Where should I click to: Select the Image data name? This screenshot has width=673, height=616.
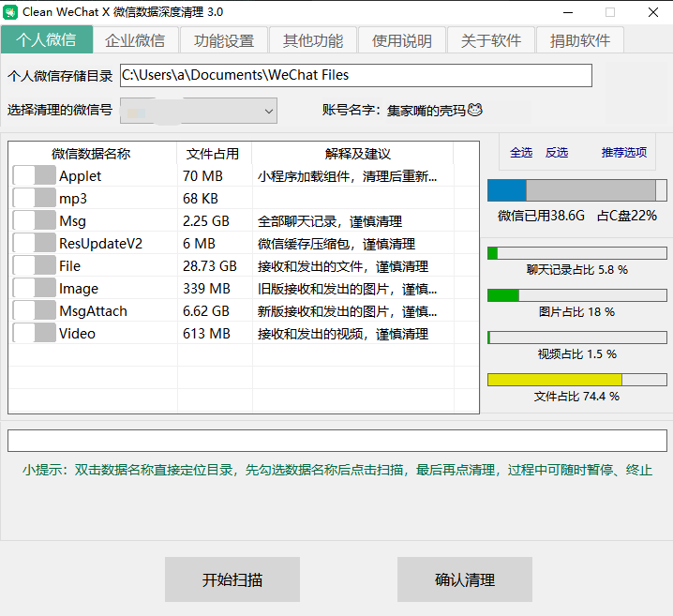click(79, 289)
